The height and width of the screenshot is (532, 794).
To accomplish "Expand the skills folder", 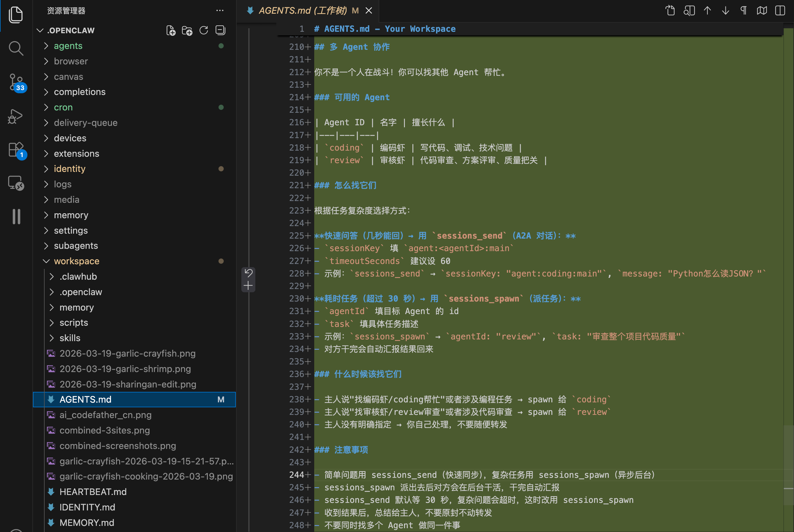I will pyautogui.click(x=70, y=338).
